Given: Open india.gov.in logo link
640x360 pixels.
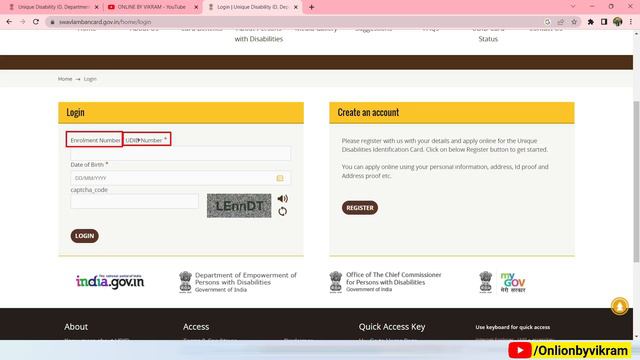Looking at the screenshot, I should point(110,281).
